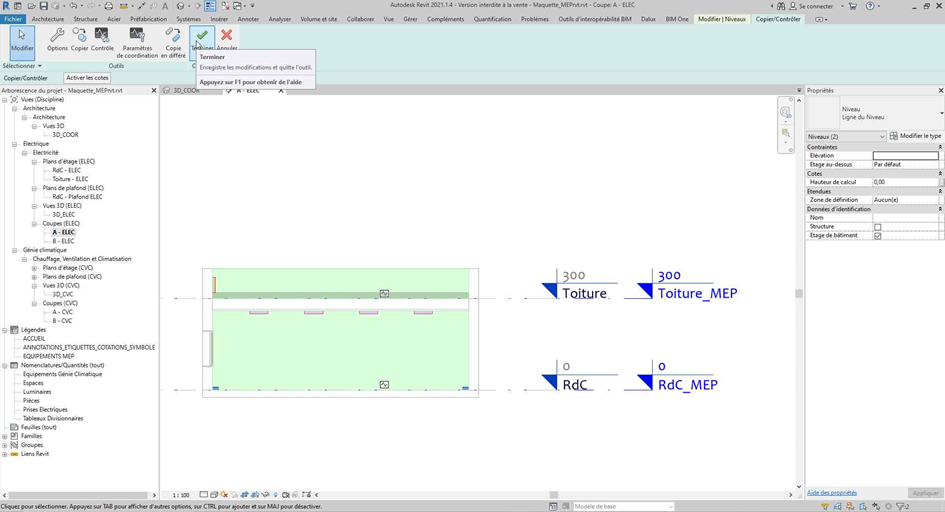Click the Contrôle monitor tool
This screenshot has height=512, width=945.
point(102,40)
